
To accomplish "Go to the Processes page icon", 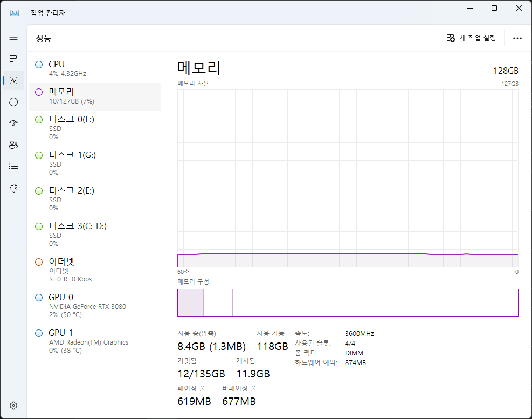I will (13, 59).
